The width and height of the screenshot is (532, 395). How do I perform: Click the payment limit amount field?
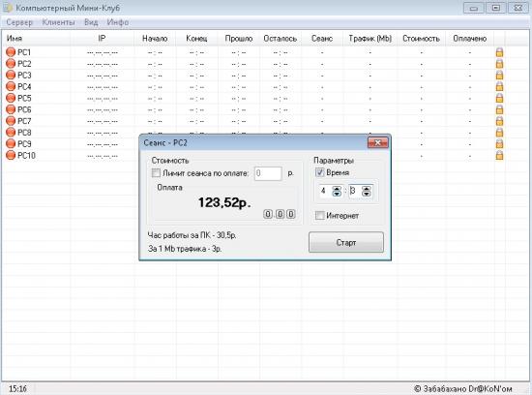[x=268, y=173]
